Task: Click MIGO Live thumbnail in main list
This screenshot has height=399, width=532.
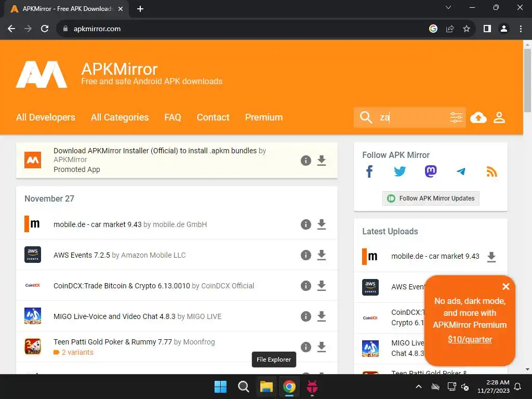Action: click(x=33, y=316)
